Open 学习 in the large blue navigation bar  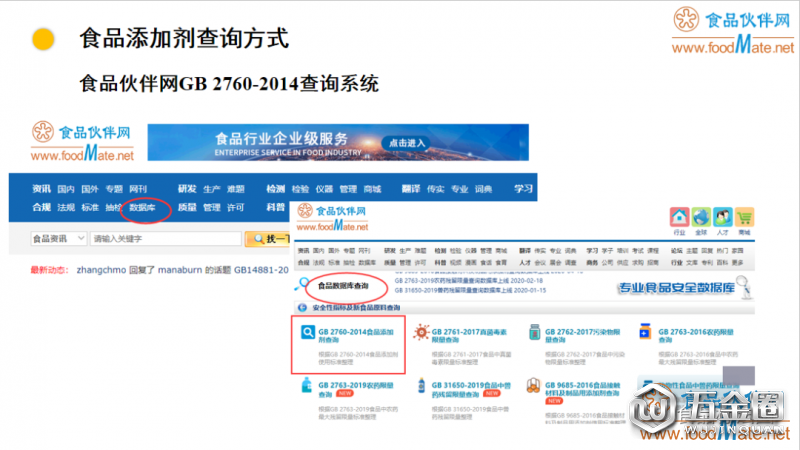(x=523, y=189)
